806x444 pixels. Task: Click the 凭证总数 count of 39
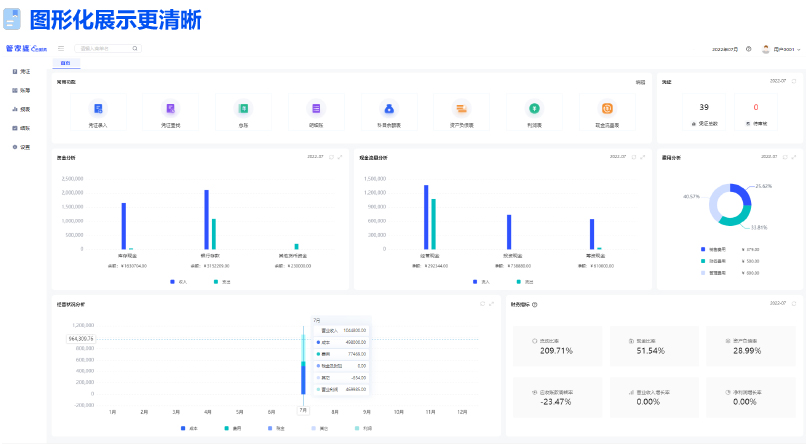point(704,107)
